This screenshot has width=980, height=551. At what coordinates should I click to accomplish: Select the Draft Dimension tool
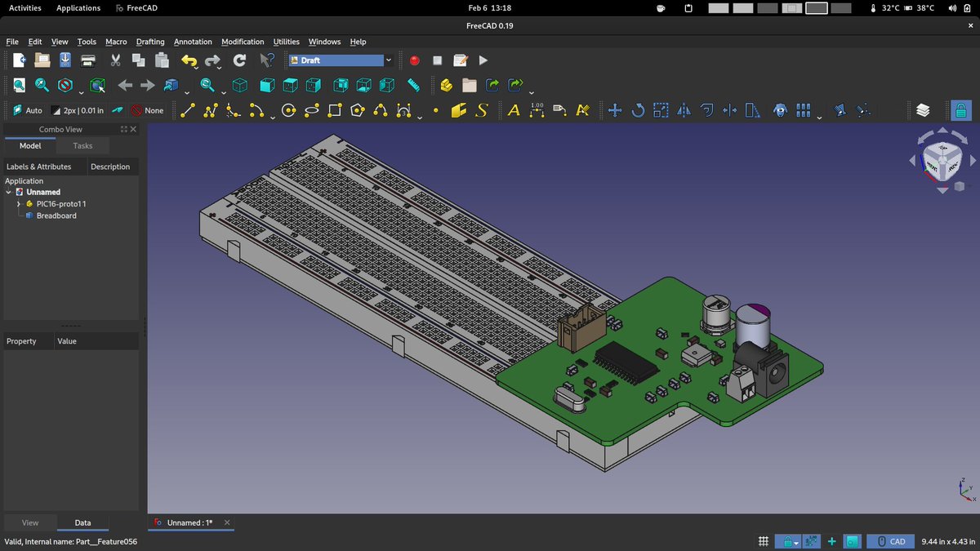[x=537, y=110]
